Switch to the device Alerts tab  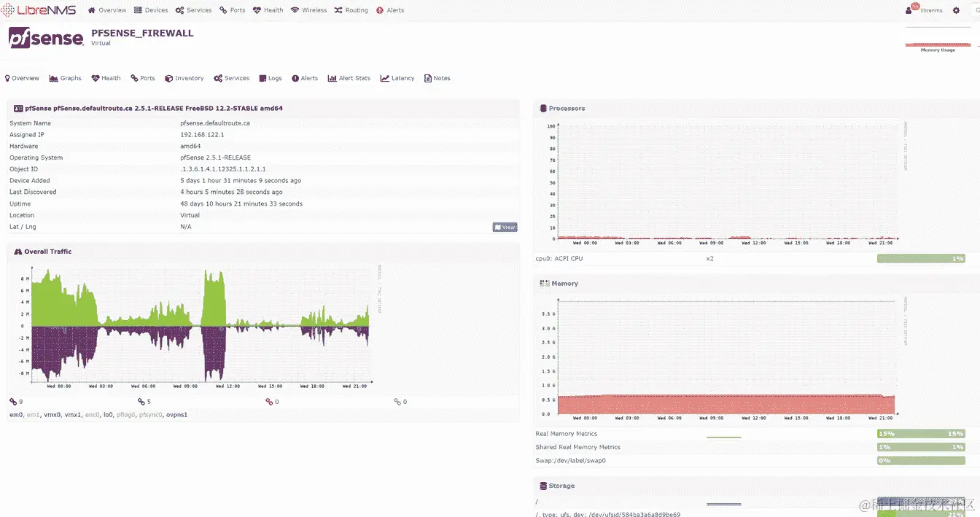pyautogui.click(x=305, y=78)
